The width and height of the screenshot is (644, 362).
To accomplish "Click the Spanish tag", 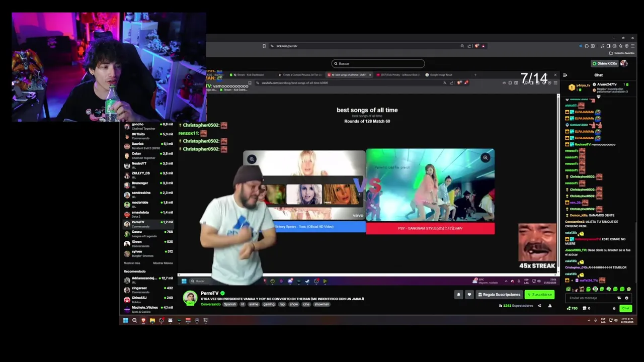I will pos(230,304).
